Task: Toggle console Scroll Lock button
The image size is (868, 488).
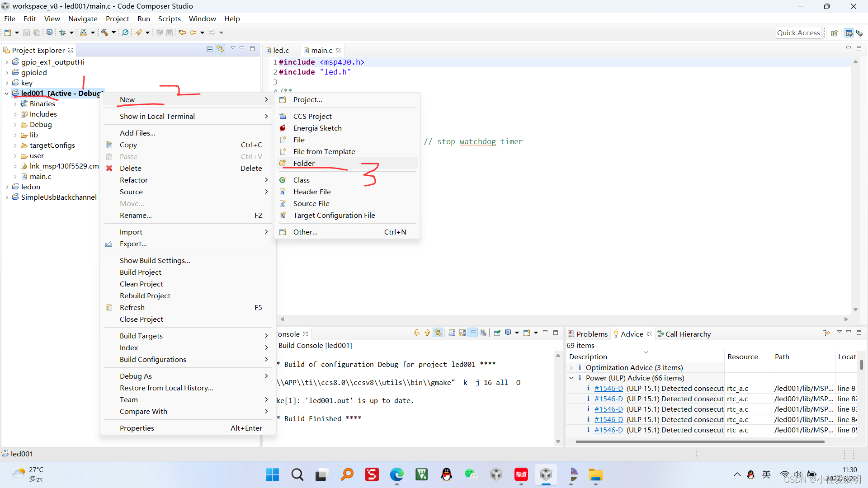Action: coord(462,333)
